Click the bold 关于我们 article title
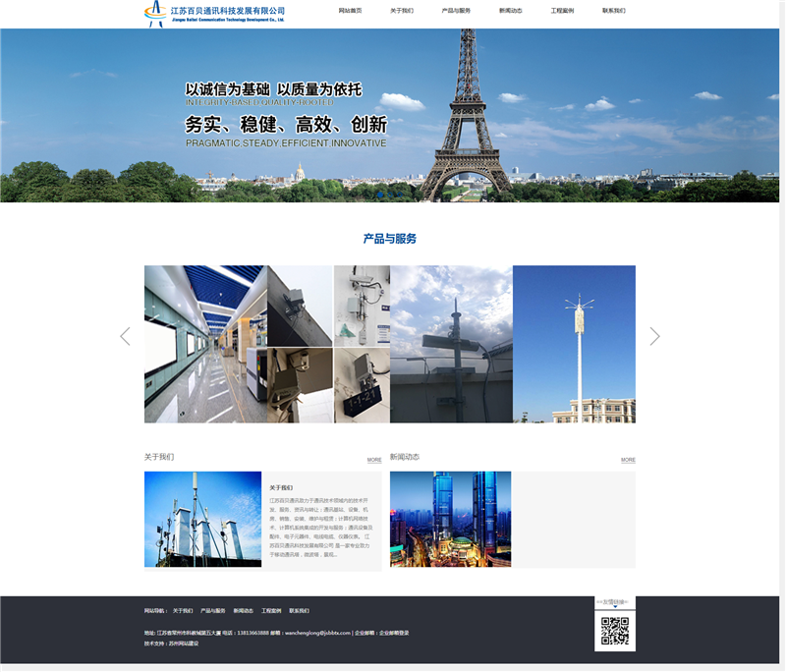The height and width of the screenshot is (672, 786). pos(281,487)
